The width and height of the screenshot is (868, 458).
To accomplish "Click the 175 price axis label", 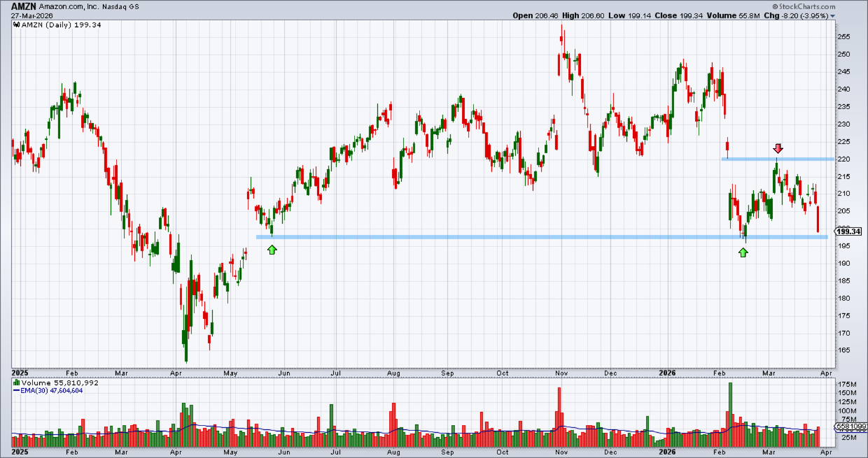I will tap(843, 316).
